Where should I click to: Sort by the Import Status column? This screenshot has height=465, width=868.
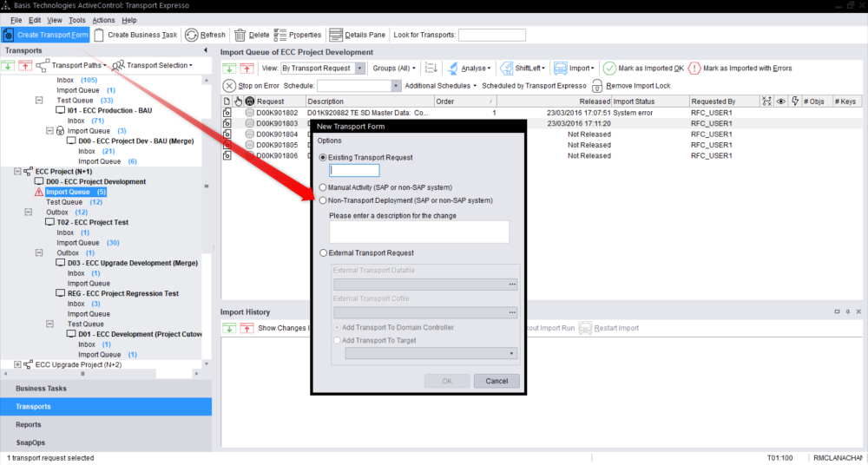[650, 102]
